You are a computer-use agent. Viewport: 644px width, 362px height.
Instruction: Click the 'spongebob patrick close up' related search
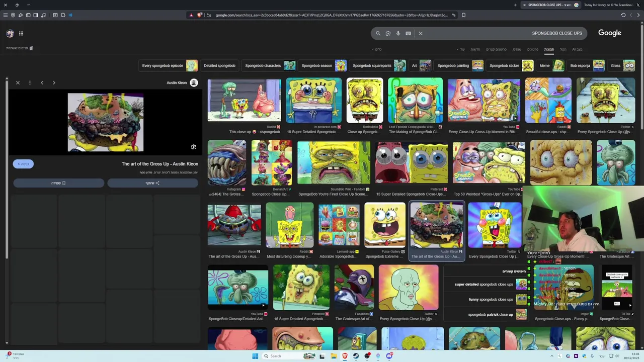[x=486, y=315]
